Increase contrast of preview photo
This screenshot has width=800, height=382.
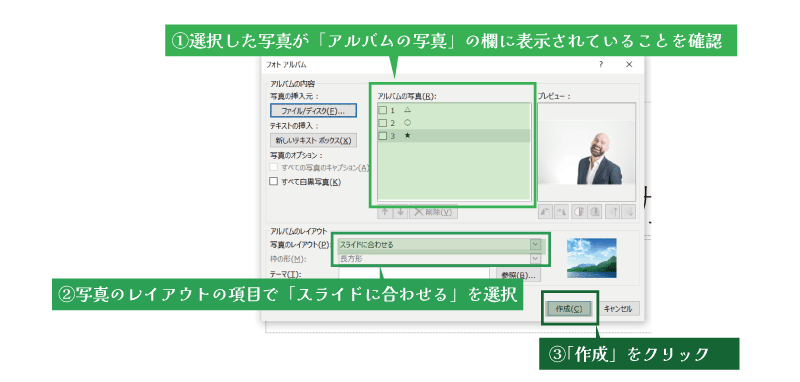tap(579, 212)
